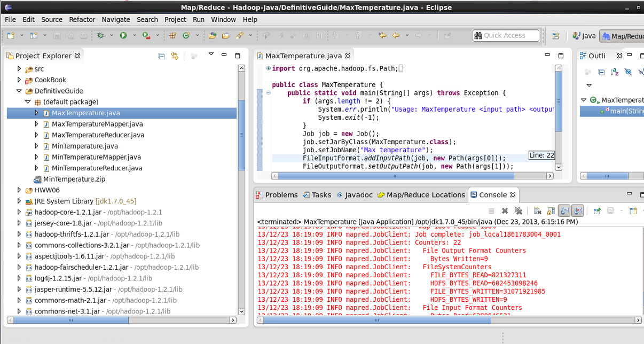The width and height of the screenshot is (644, 344).
Task: Toggle Scroll Lock in the Console toolbar
Action: pyautogui.click(x=551, y=211)
